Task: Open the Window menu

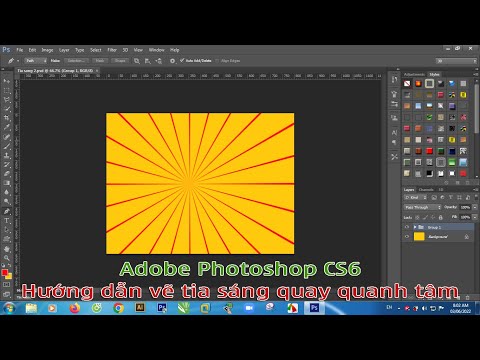Action: coord(157,50)
